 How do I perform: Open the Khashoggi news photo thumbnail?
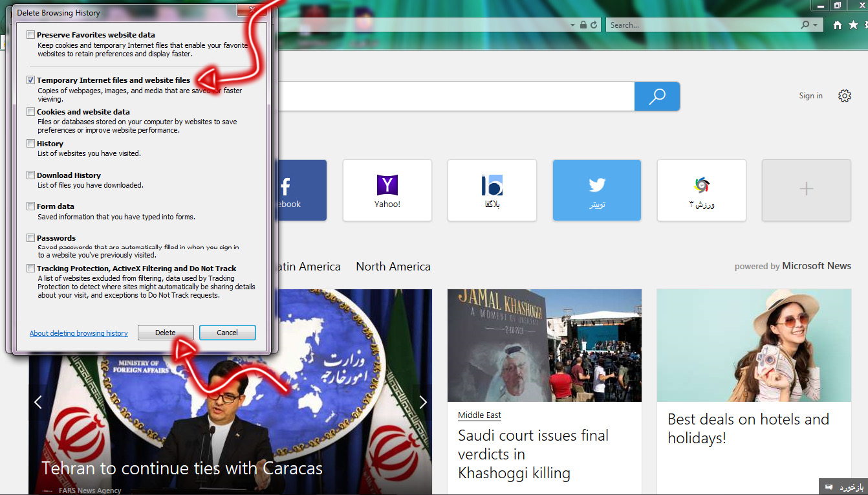coord(545,346)
